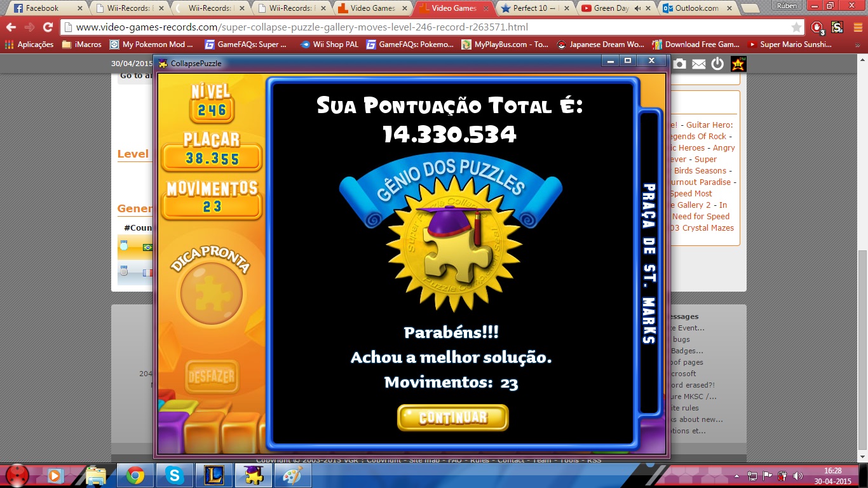Mute the volume in the system tray
The width and height of the screenshot is (868, 488).
(x=797, y=475)
